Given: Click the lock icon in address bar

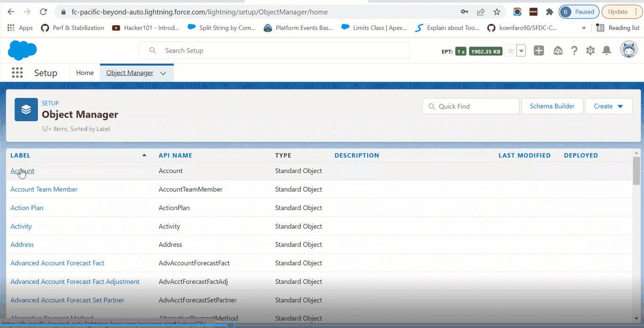Looking at the screenshot, I should tap(63, 12).
